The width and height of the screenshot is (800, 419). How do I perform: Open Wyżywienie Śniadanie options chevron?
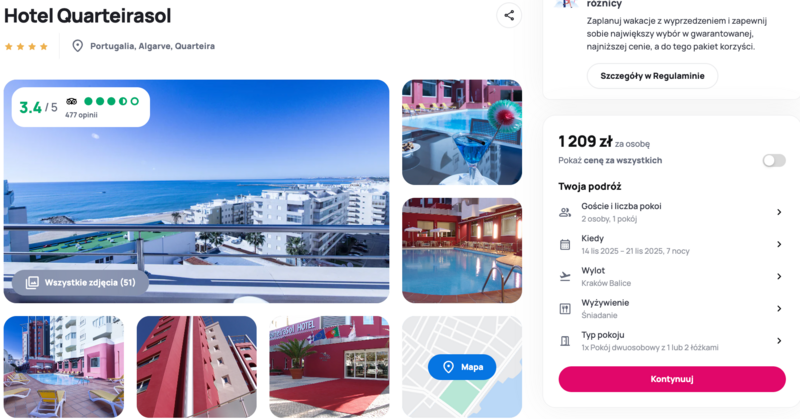point(779,309)
